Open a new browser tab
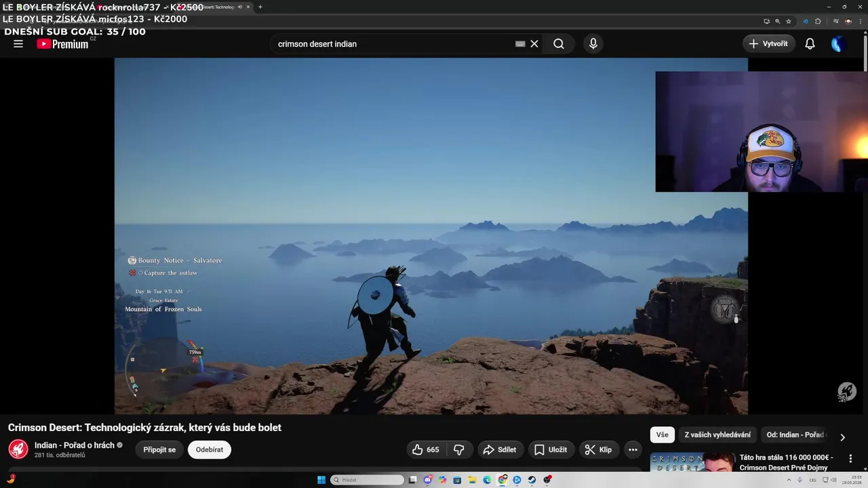This screenshot has height=488, width=868. (x=260, y=7)
